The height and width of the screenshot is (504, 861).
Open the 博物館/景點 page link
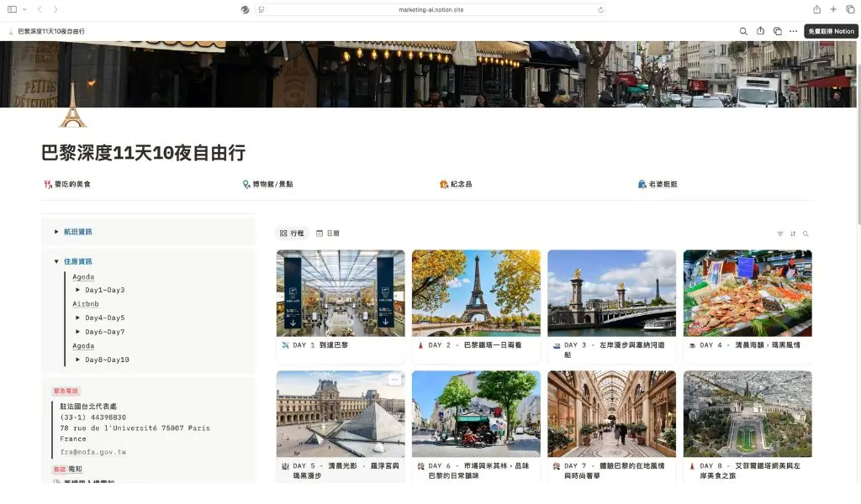click(x=272, y=184)
